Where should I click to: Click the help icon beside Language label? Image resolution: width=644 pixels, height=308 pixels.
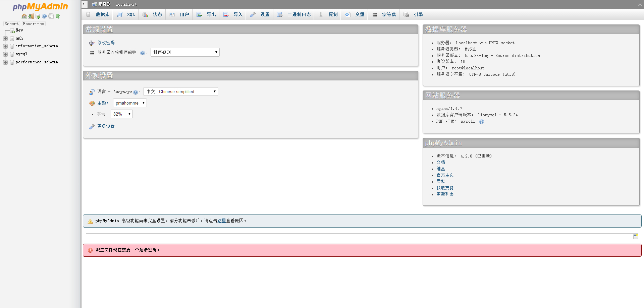(136, 92)
